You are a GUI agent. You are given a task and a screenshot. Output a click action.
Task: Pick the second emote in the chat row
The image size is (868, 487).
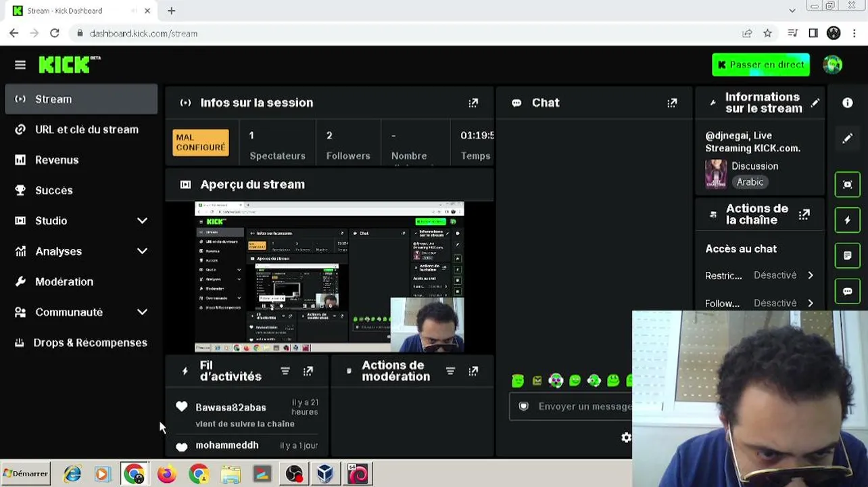[537, 381]
